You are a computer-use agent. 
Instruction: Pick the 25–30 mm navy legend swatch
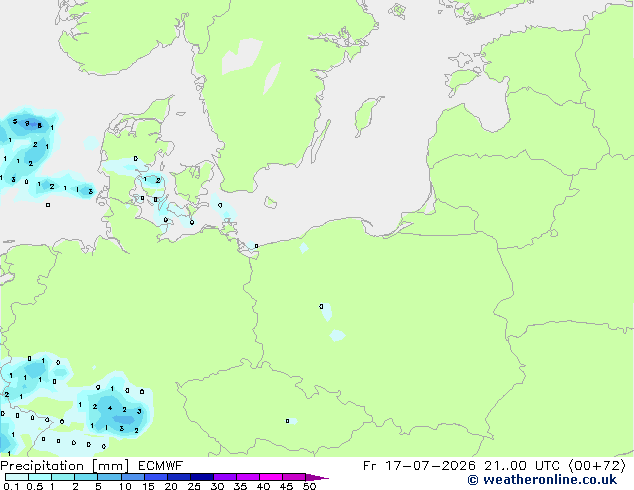[202, 477]
